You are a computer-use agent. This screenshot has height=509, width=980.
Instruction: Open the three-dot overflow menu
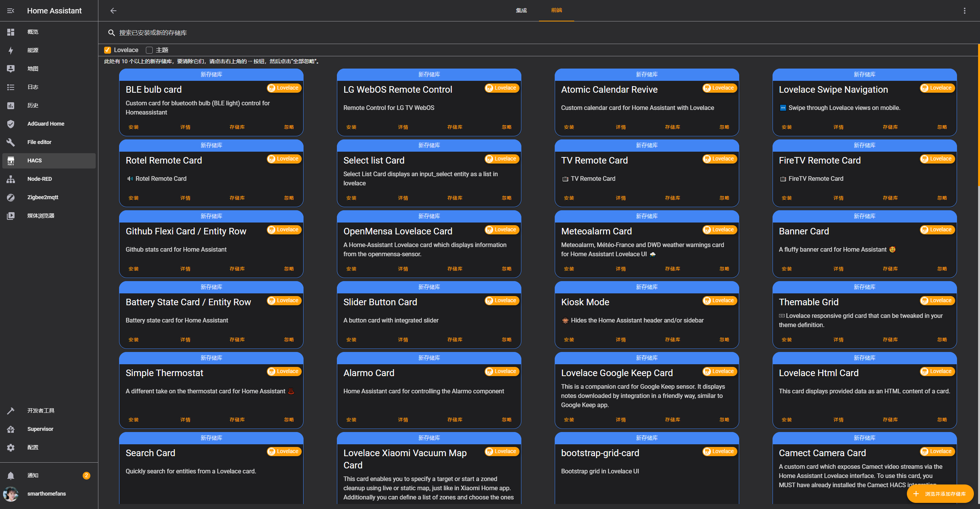click(964, 11)
